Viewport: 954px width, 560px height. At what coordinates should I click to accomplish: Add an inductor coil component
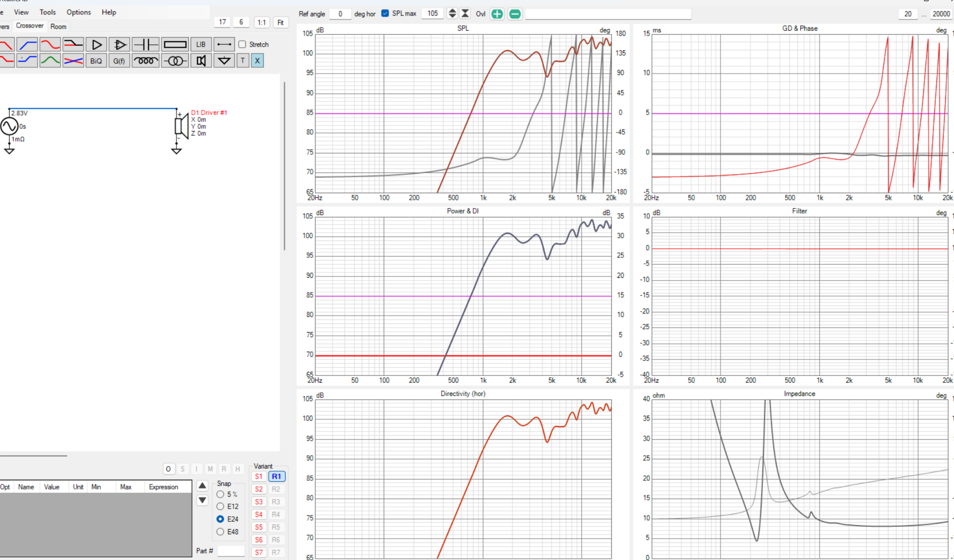tap(146, 61)
